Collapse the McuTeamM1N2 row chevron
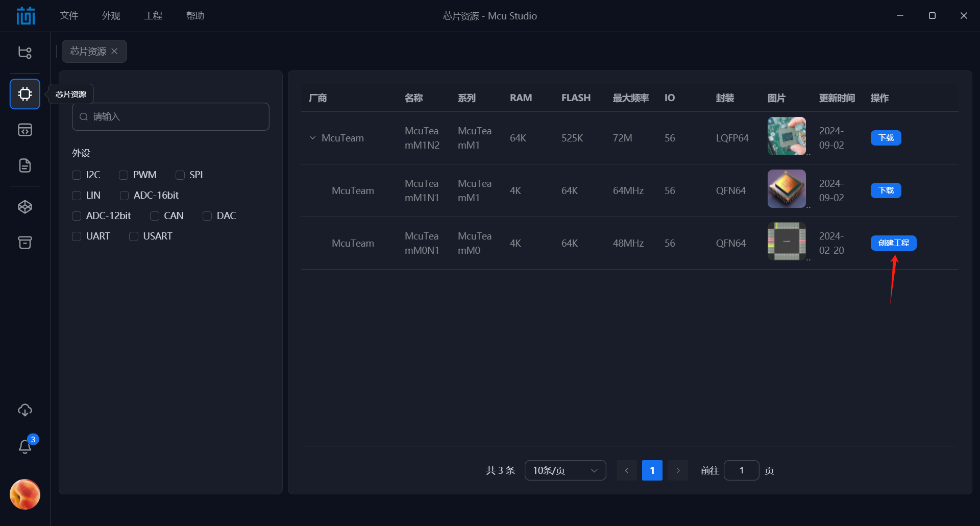 point(313,138)
